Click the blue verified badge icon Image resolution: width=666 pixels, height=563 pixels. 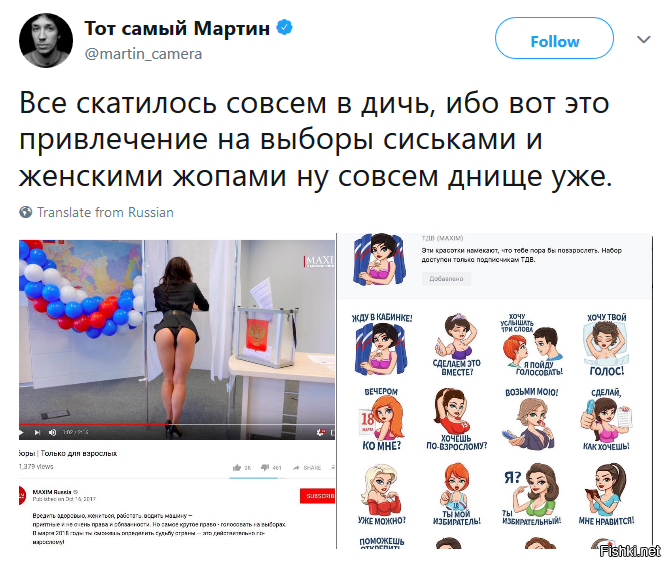click(284, 28)
